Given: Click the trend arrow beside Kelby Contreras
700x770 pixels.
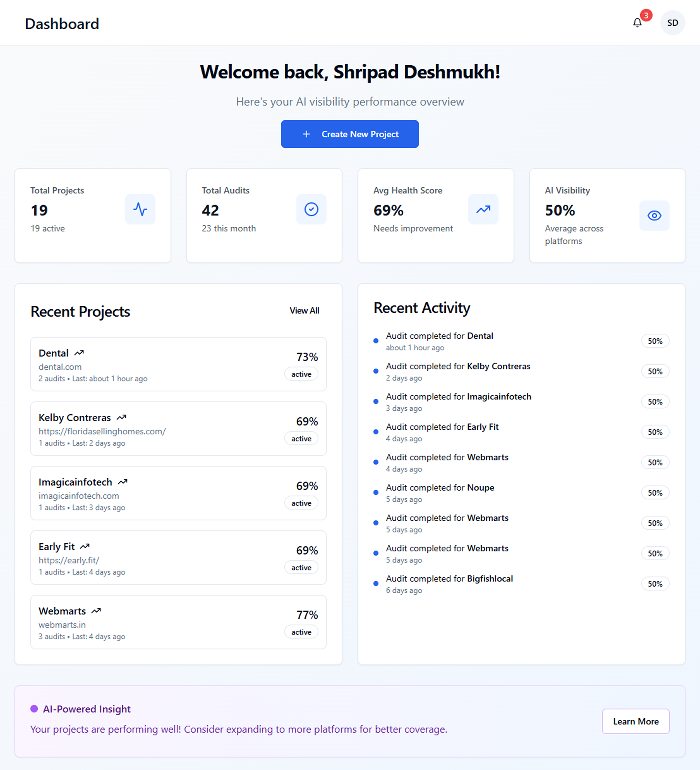Looking at the screenshot, I should 121,417.
